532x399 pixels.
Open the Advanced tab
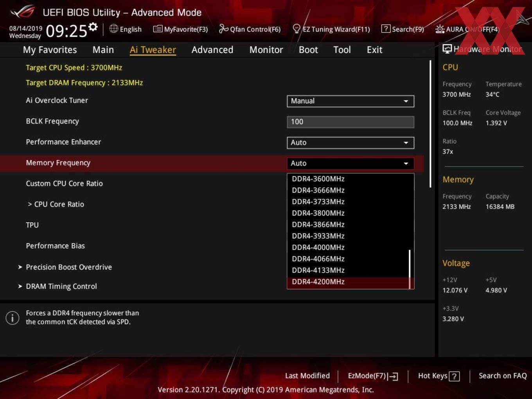[x=212, y=50]
